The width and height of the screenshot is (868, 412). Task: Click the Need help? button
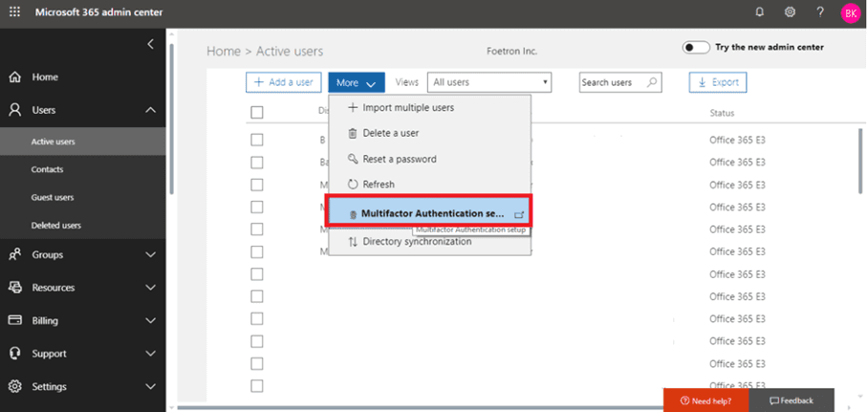point(705,401)
